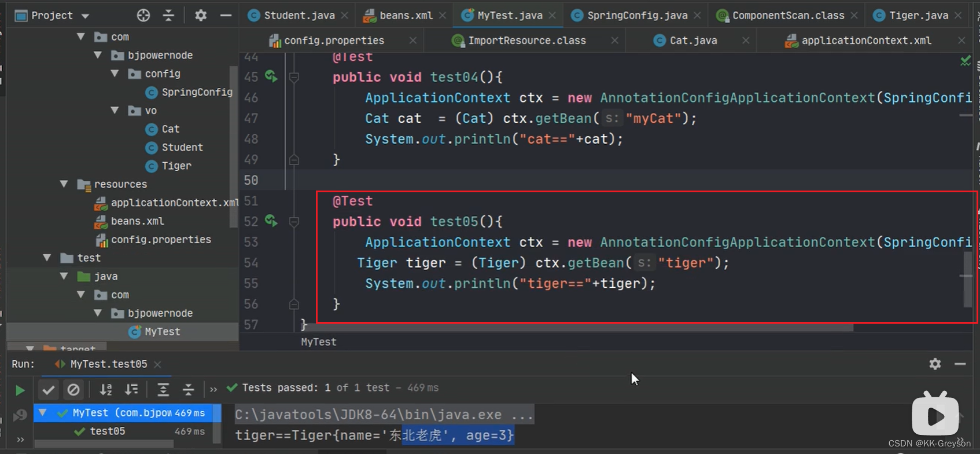Open config.properties editor tab

pyautogui.click(x=334, y=41)
